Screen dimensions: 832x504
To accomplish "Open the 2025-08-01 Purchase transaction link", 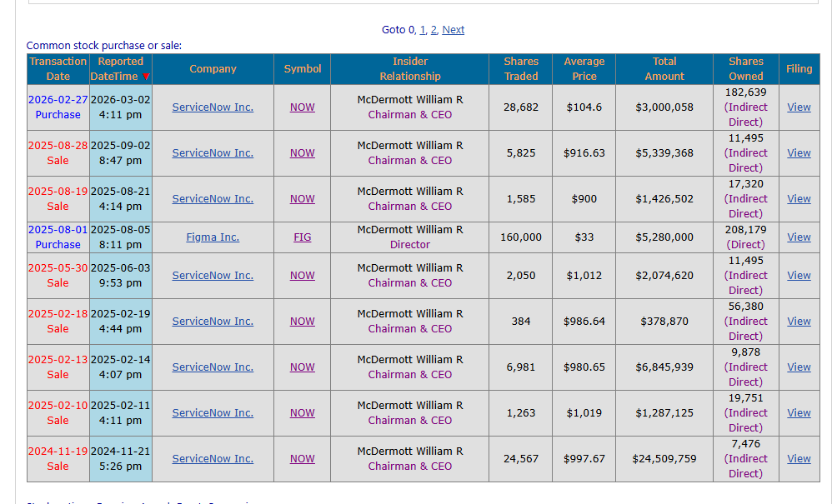I will click(x=58, y=237).
